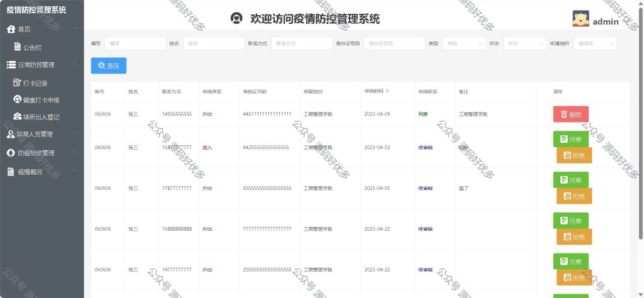
Task: Click ID number 445111111111111111
Action: (267, 114)
